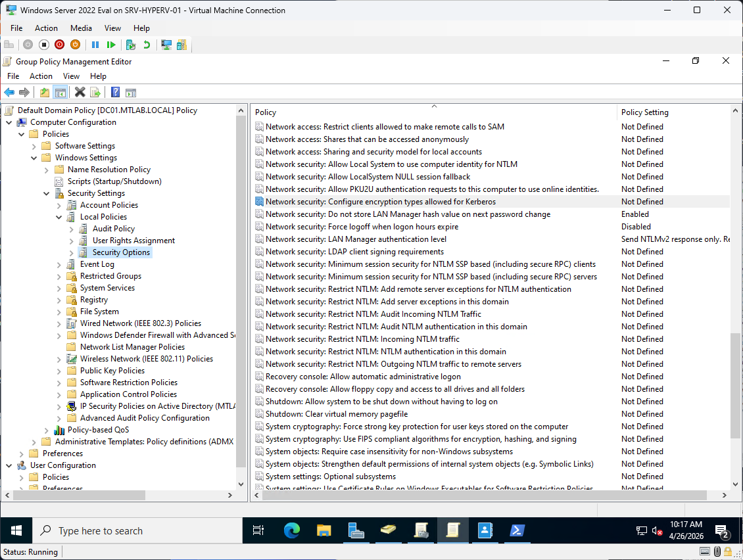Select Application Control Policies in tree
Screen dimensions: 743x560
pyautogui.click(x=128, y=394)
